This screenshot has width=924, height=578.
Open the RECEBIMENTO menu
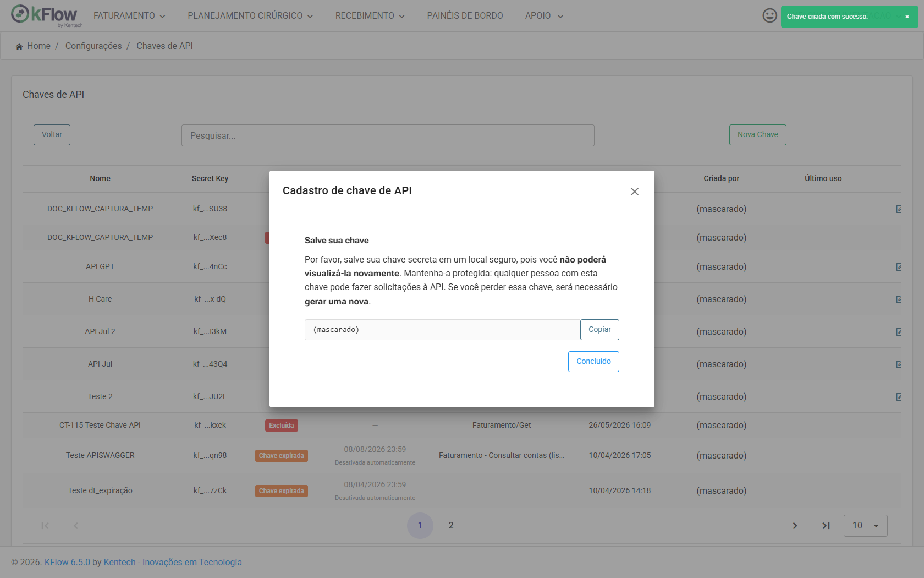click(370, 16)
